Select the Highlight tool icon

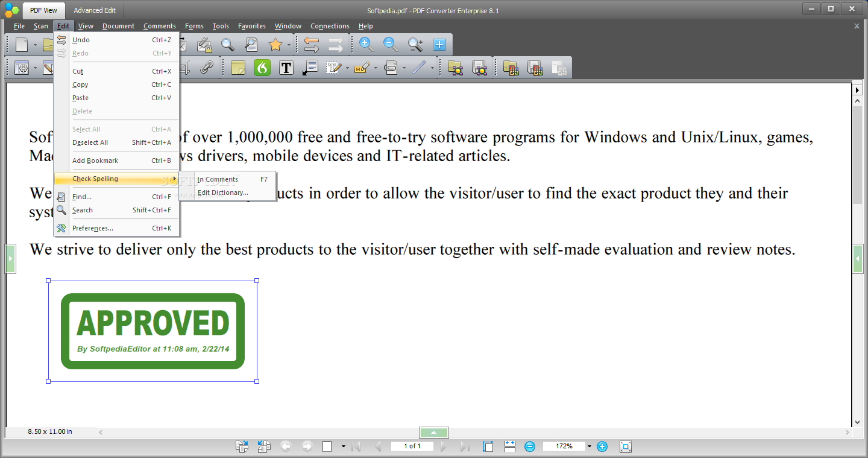click(x=362, y=68)
